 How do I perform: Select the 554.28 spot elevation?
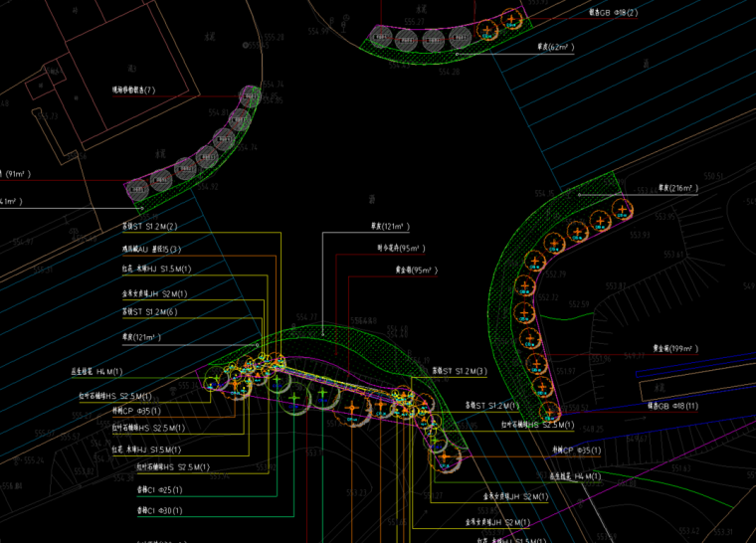click(450, 72)
